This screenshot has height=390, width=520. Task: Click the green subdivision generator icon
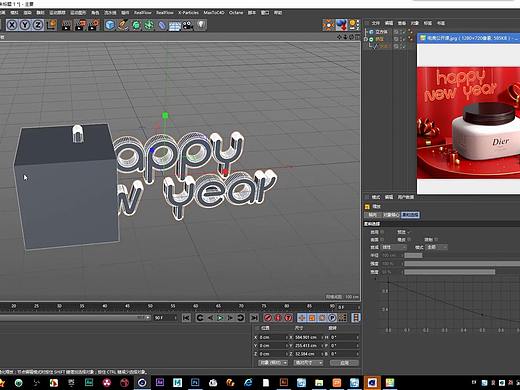point(136,25)
